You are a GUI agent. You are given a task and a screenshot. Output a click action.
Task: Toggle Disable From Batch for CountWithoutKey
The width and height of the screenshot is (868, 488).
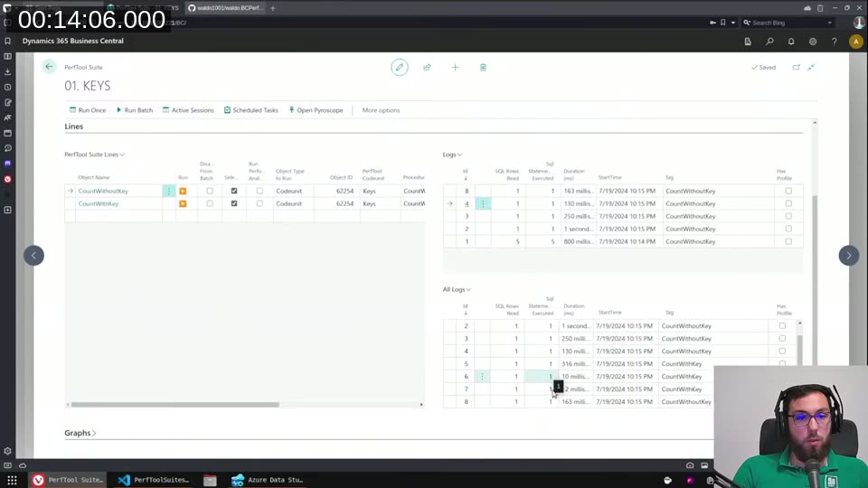click(209, 191)
